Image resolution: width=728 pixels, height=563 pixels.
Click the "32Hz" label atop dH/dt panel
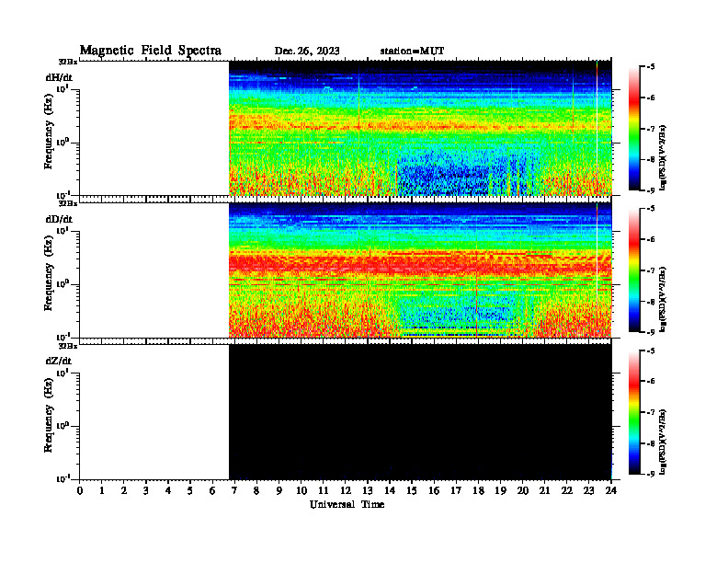[x=68, y=62]
